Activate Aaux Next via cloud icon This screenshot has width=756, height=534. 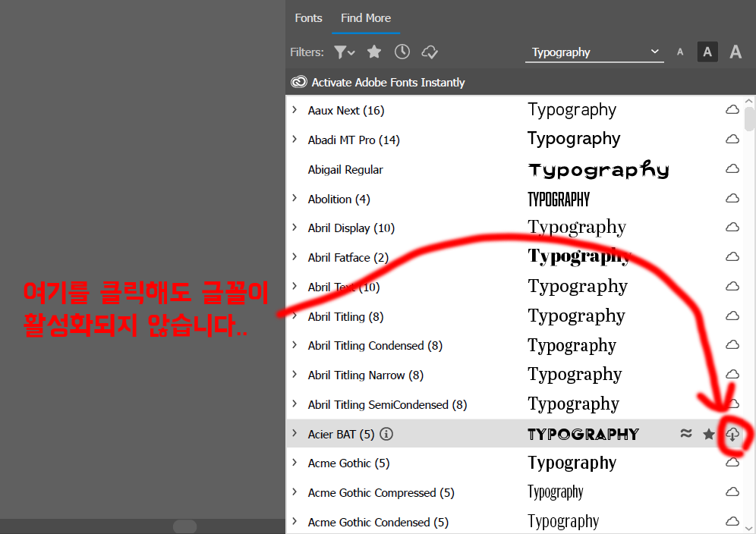(x=732, y=110)
